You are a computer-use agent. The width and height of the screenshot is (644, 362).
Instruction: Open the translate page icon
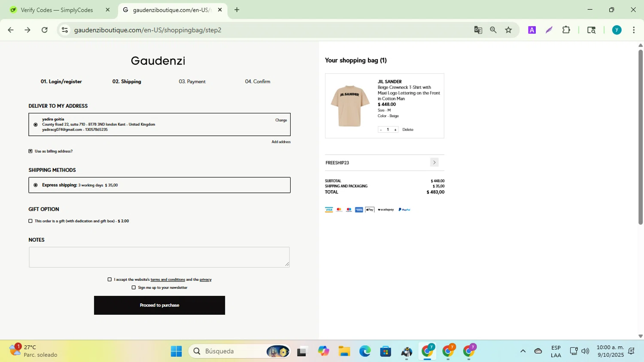coord(478,30)
